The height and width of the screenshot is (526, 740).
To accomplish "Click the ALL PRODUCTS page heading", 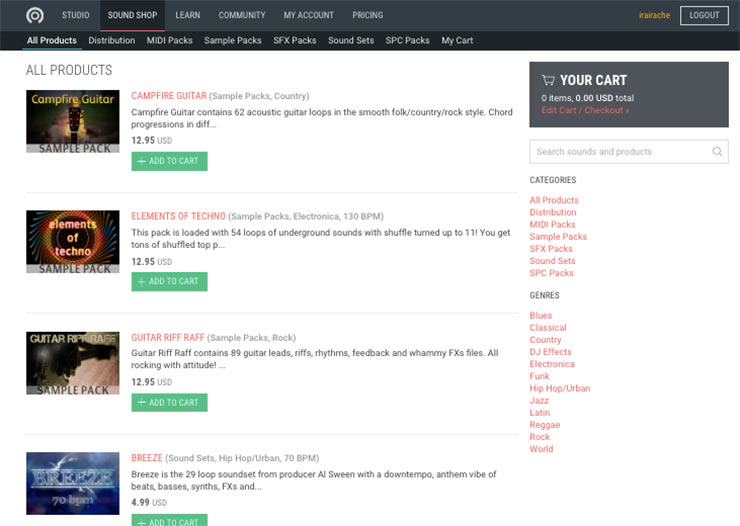I will (x=69, y=70).
